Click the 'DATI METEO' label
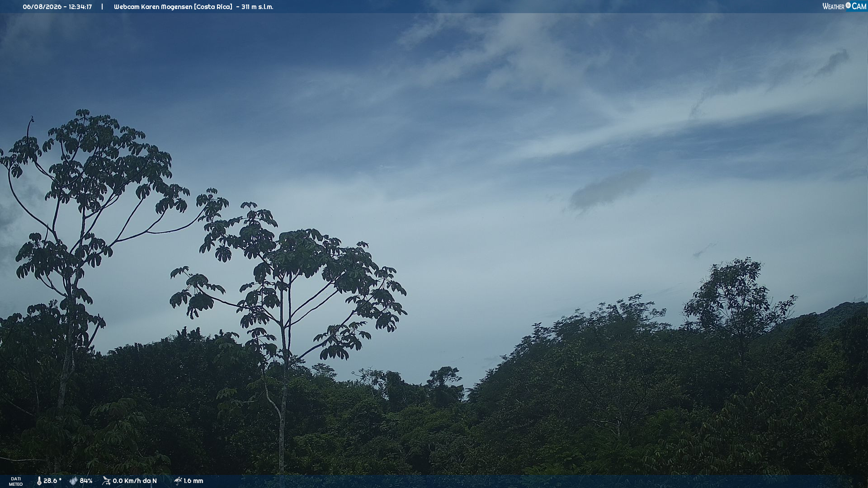Image resolution: width=868 pixels, height=488 pixels. [16, 481]
